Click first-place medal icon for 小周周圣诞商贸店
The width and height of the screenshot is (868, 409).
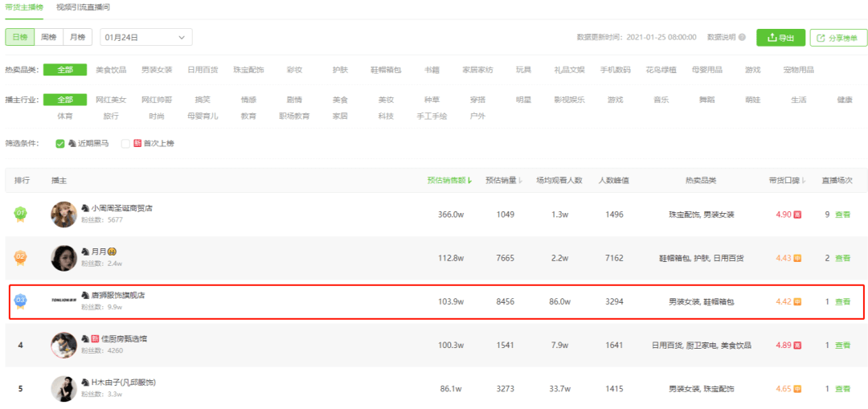point(20,215)
